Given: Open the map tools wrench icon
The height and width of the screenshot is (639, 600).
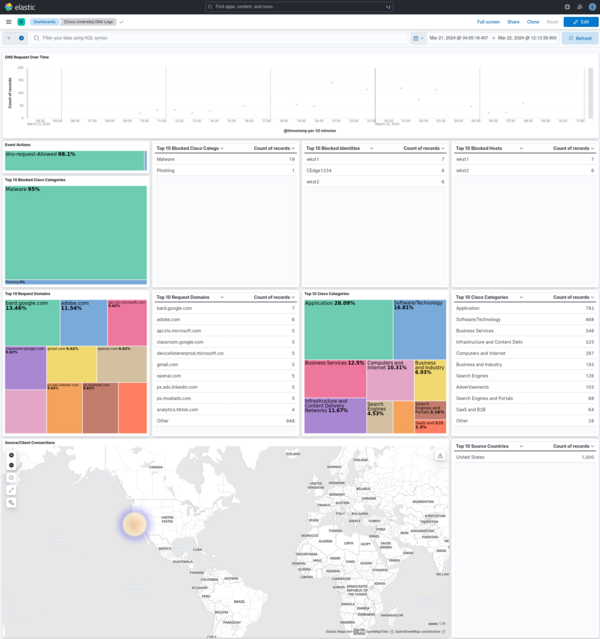Looking at the screenshot, I should point(12,502).
